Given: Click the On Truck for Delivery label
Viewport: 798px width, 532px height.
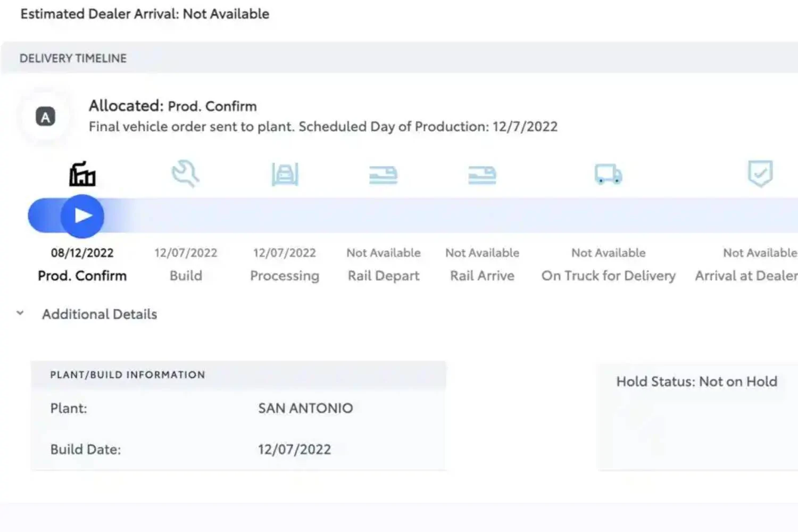Looking at the screenshot, I should tap(608, 276).
